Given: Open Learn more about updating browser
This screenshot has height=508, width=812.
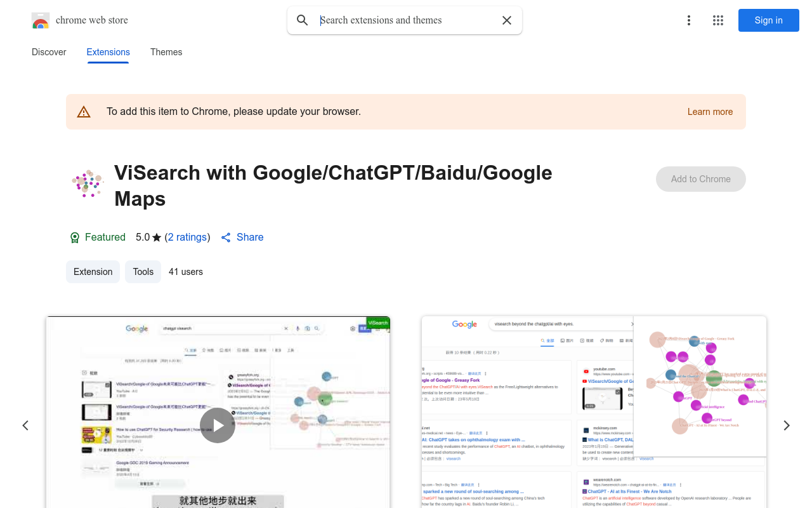Looking at the screenshot, I should [710, 112].
